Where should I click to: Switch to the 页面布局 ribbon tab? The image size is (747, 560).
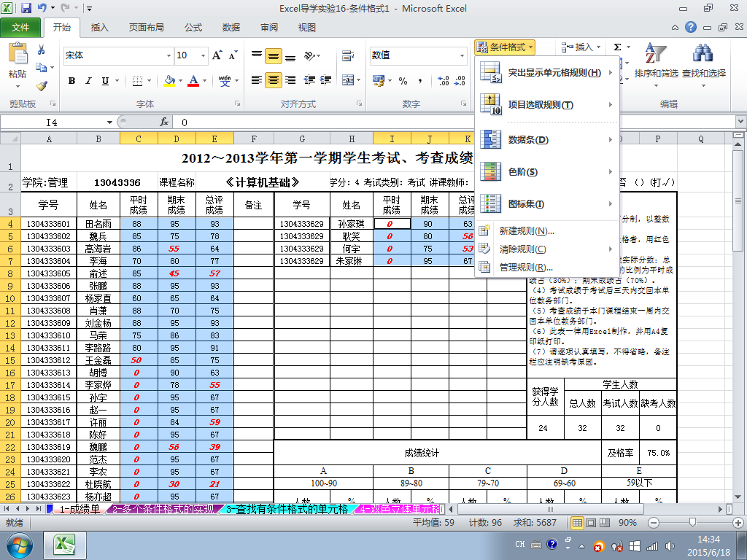[146, 28]
